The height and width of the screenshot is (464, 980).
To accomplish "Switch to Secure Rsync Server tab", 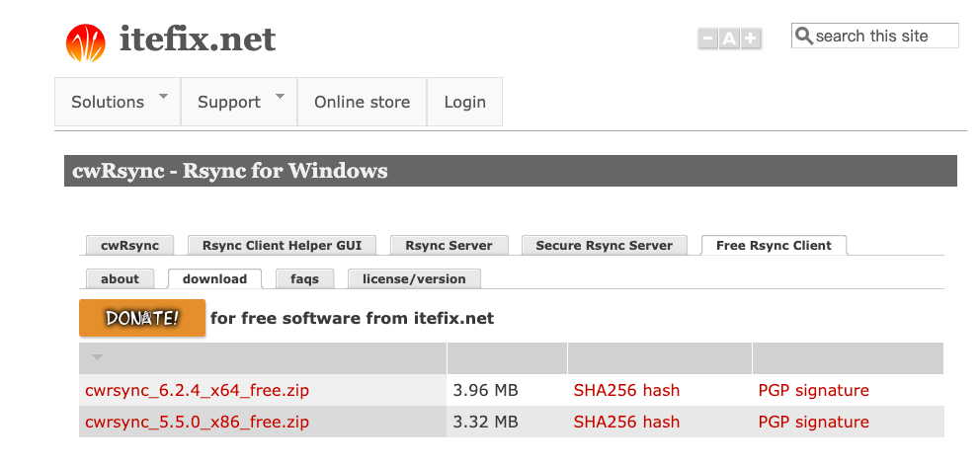I will click(x=604, y=246).
